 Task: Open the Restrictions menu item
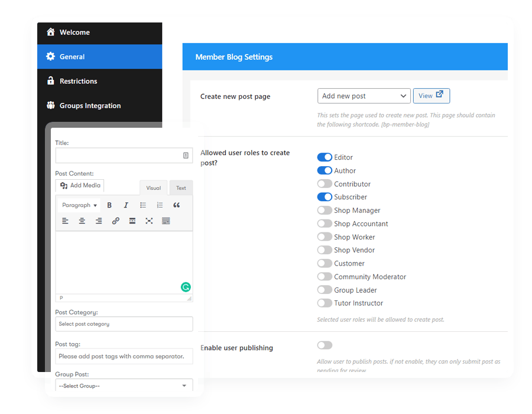pyautogui.click(x=78, y=81)
